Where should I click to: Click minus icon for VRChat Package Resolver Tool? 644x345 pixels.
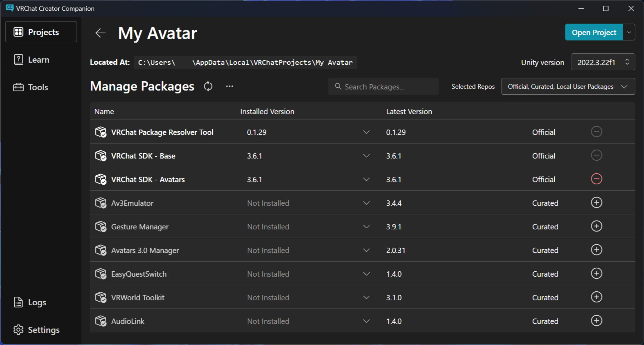click(596, 132)
